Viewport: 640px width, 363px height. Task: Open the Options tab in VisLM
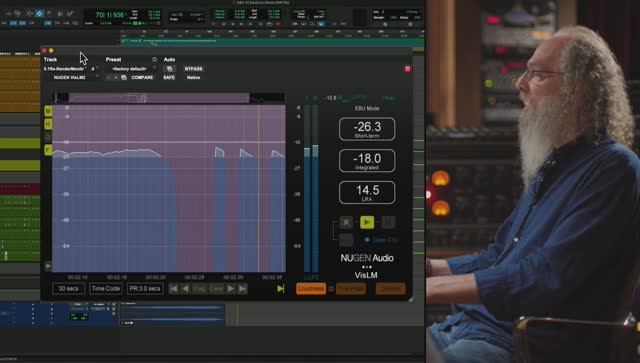391,289
